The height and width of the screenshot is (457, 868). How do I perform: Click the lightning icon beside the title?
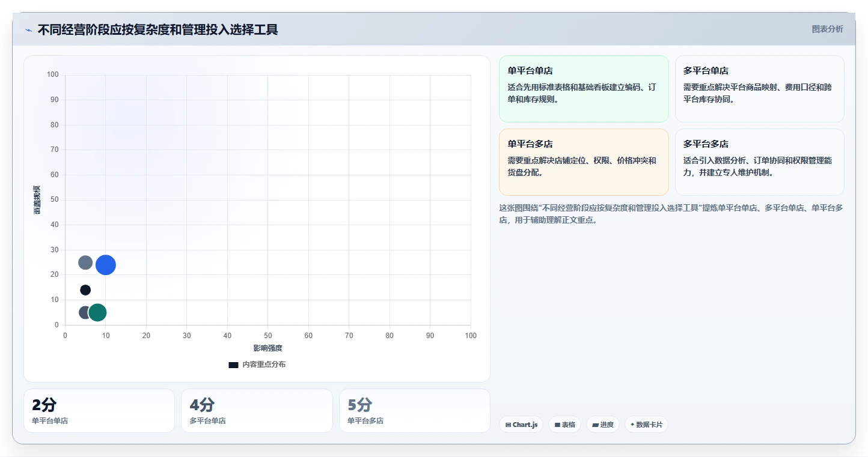pos(28,30)
